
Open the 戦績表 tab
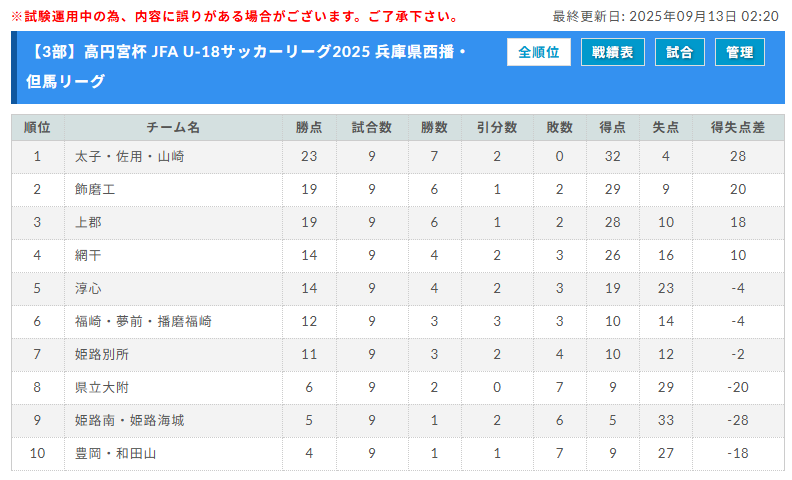click(x=612, y=52)
